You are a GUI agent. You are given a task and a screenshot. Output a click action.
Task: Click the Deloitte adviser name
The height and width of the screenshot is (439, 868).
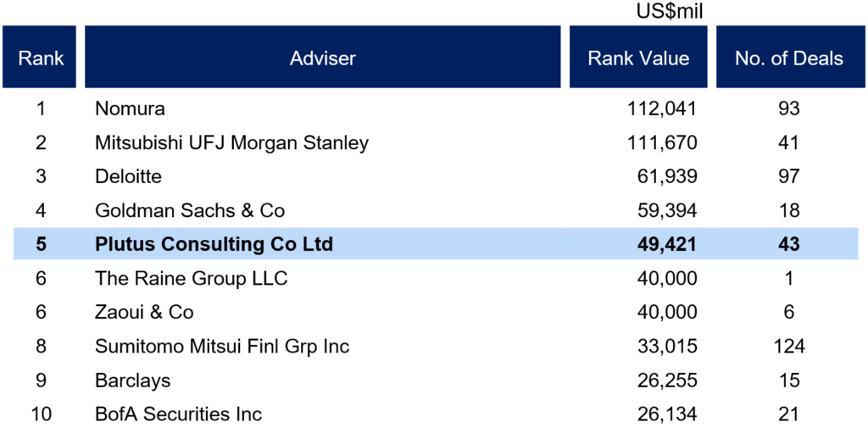coord(129,176)
